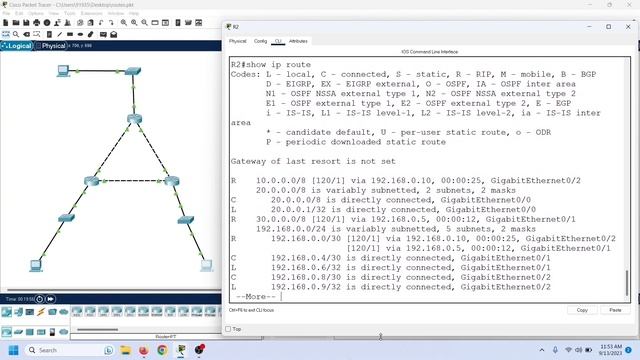Click the device list horizontal scrollbar
640x360 pixels.
click(98, 329)
